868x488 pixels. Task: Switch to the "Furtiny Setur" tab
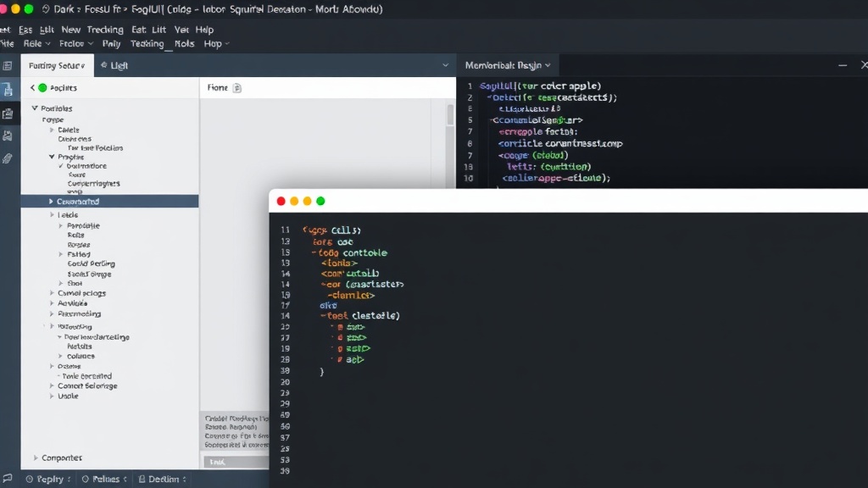pyautogui.click(x=57, y=65)
